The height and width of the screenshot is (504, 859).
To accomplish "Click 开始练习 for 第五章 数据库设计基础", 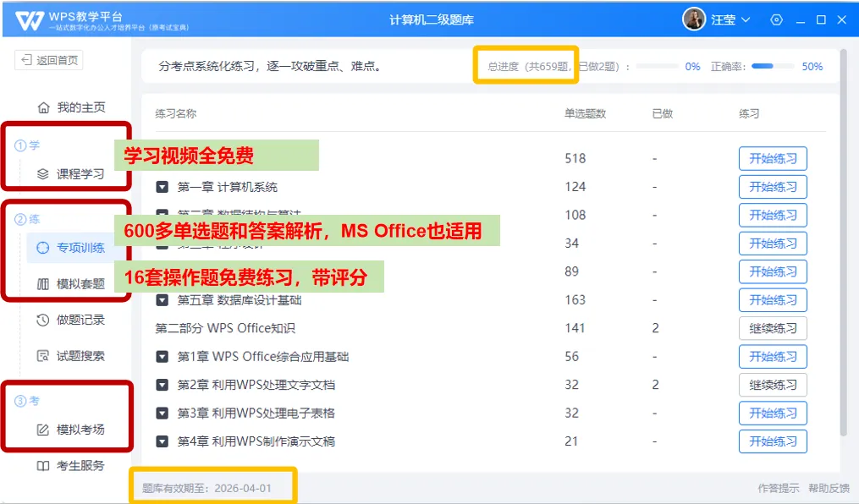I will [773, 300].
